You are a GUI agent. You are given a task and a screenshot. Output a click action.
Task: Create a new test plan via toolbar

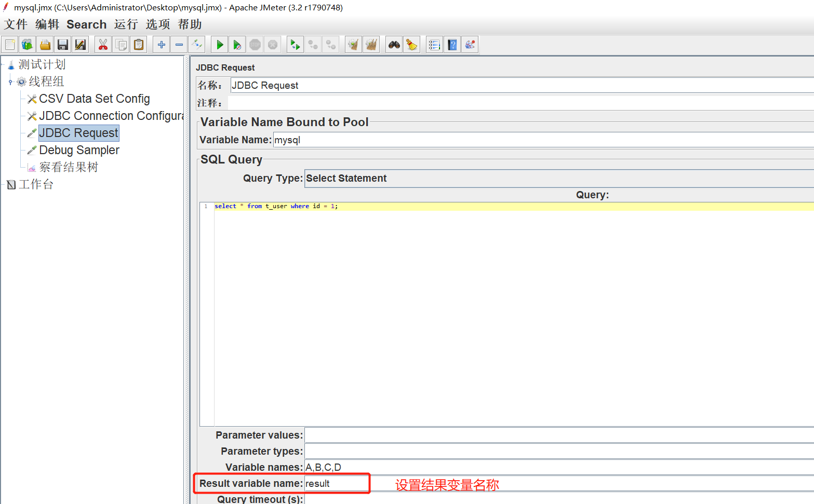[x=10, y=45]
